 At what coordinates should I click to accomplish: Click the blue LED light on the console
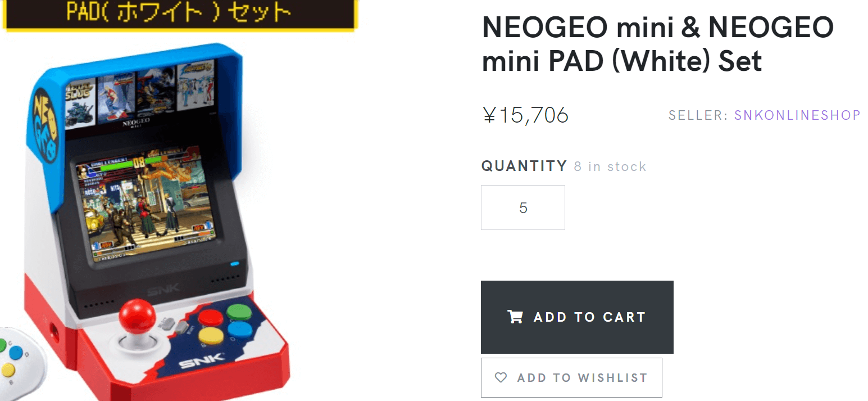click(234, 263)
